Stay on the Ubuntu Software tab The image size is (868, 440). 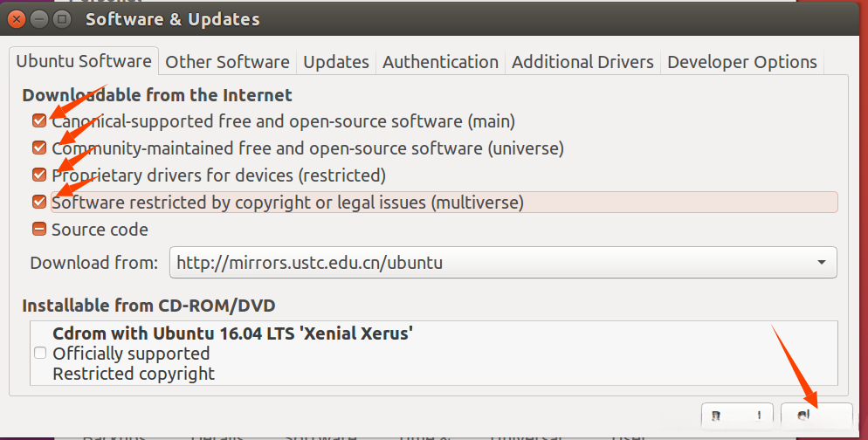(84, 62)
